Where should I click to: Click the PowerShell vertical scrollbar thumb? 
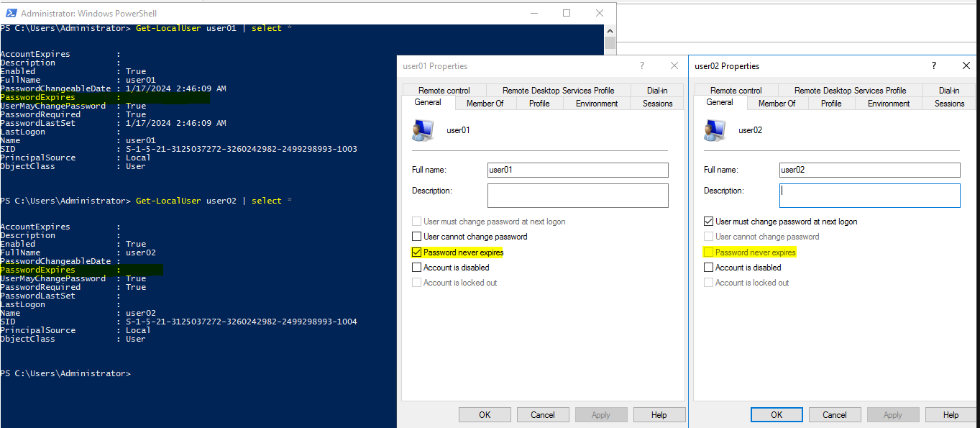[x=610, y=42]
